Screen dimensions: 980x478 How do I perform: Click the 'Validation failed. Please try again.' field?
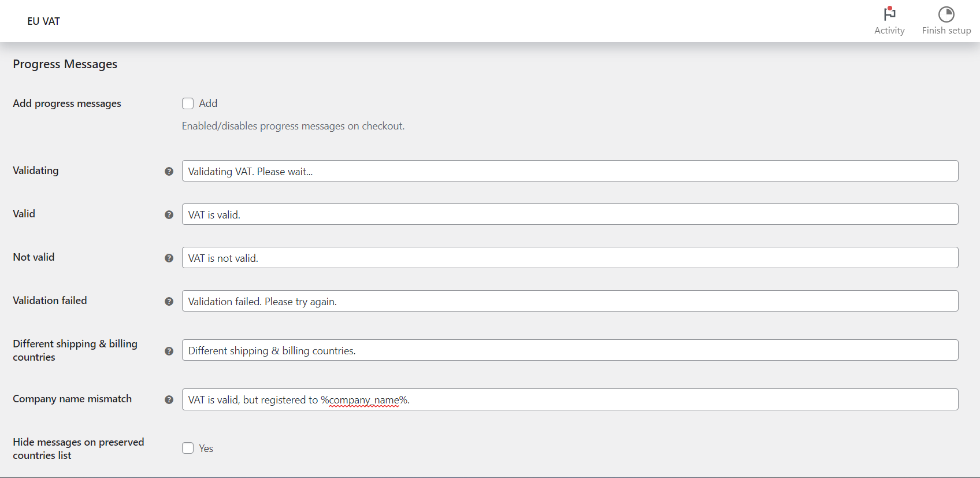pos(569,301)
